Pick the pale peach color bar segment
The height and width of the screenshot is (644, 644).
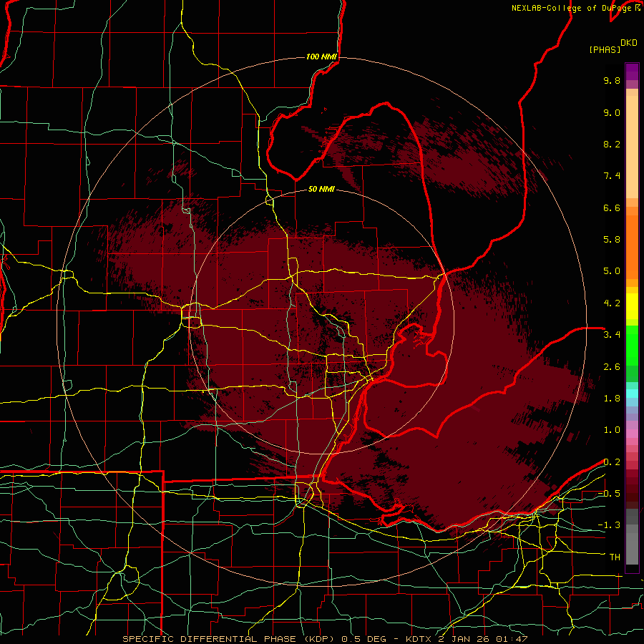tap(632, 147)
